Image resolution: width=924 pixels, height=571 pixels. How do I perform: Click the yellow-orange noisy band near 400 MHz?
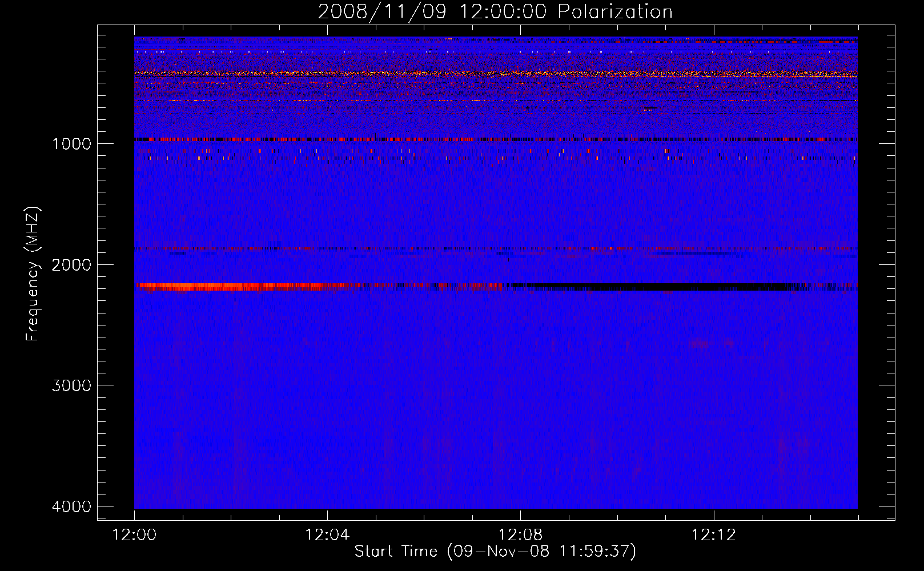click(x=496, y=74)
